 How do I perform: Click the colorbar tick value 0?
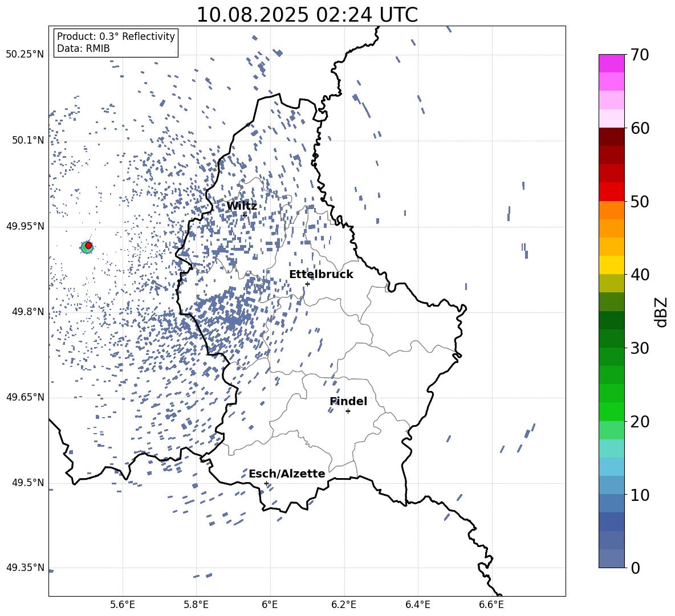(636, 568)
